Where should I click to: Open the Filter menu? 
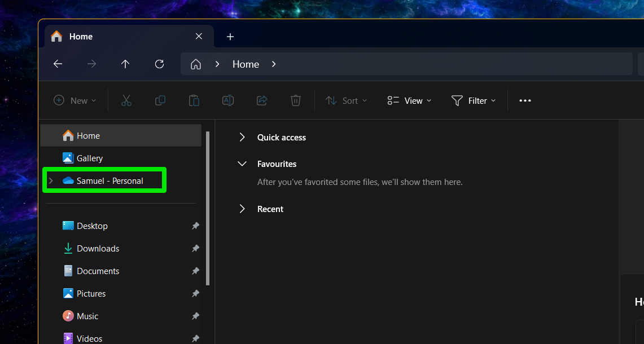[474, 100]
